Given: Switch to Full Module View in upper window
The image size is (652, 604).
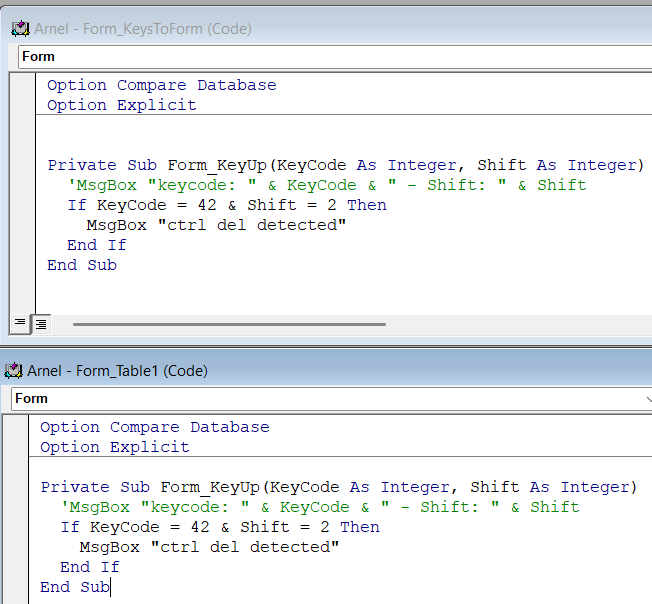Looking at the screenshot, I should [41, 323].
